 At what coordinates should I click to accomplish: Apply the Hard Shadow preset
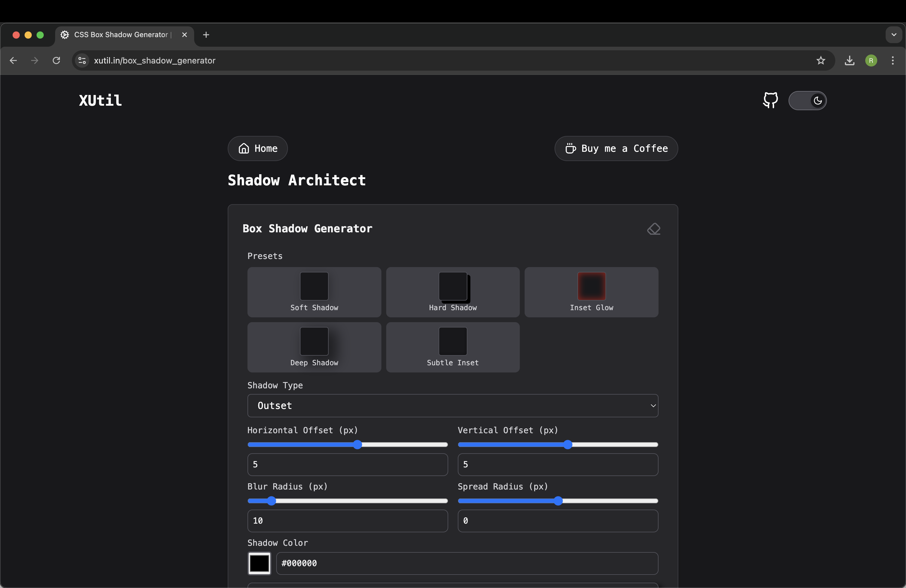click(x=453, y=292)
